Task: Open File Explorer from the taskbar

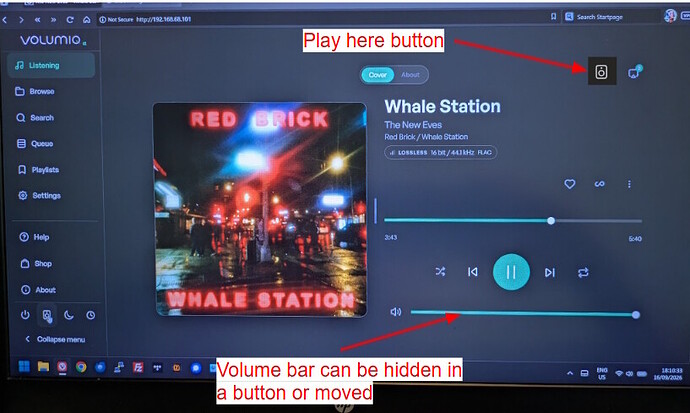Action: point(43,366)
